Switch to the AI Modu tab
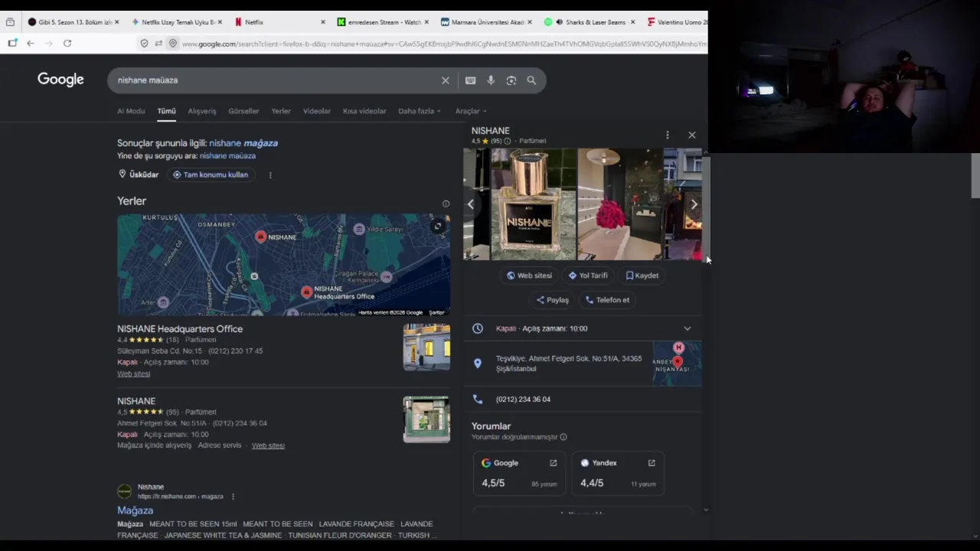Viewport: 980px width, 551px height. pyautogui.click(x=131, y=111)
